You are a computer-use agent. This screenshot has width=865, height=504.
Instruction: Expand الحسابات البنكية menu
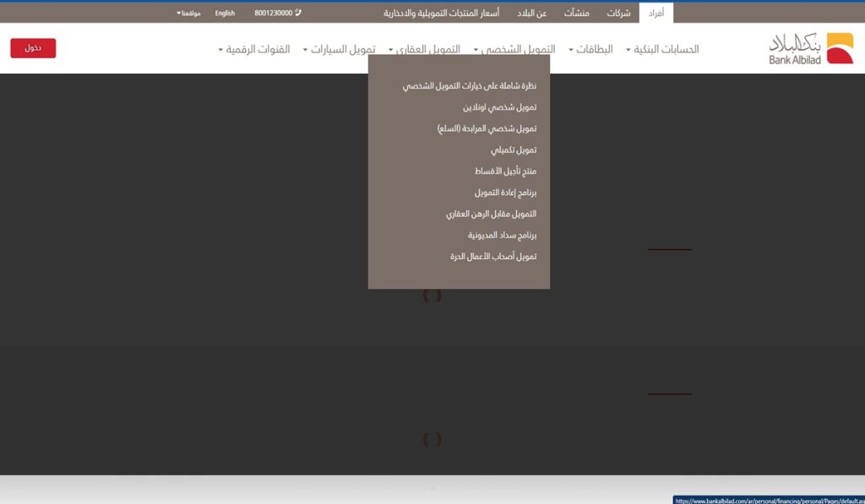pos(662,49)
